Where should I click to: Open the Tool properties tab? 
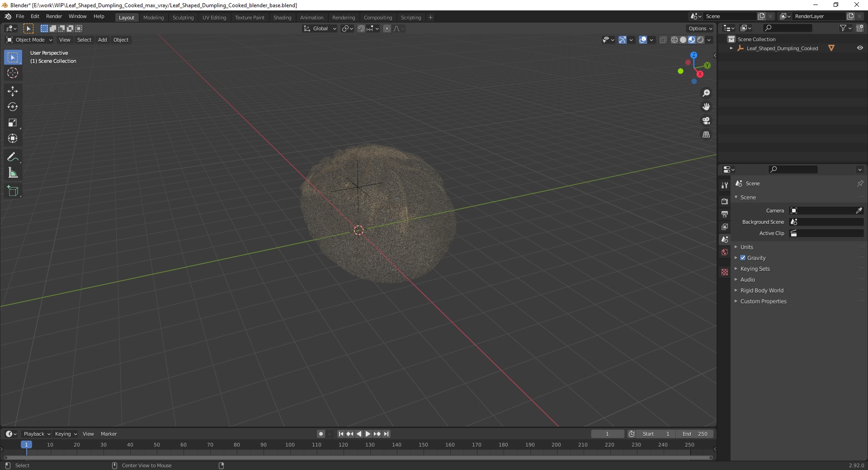click(x=725, y=185)
